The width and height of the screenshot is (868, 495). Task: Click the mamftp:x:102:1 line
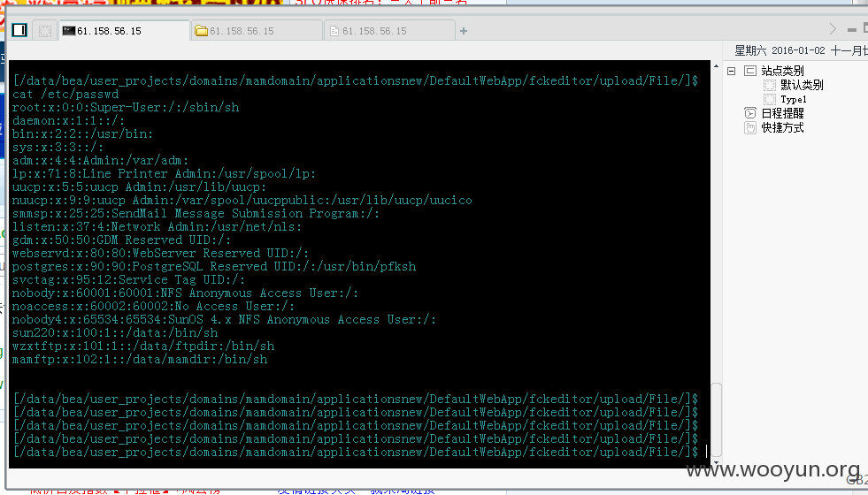coord(140,360)
